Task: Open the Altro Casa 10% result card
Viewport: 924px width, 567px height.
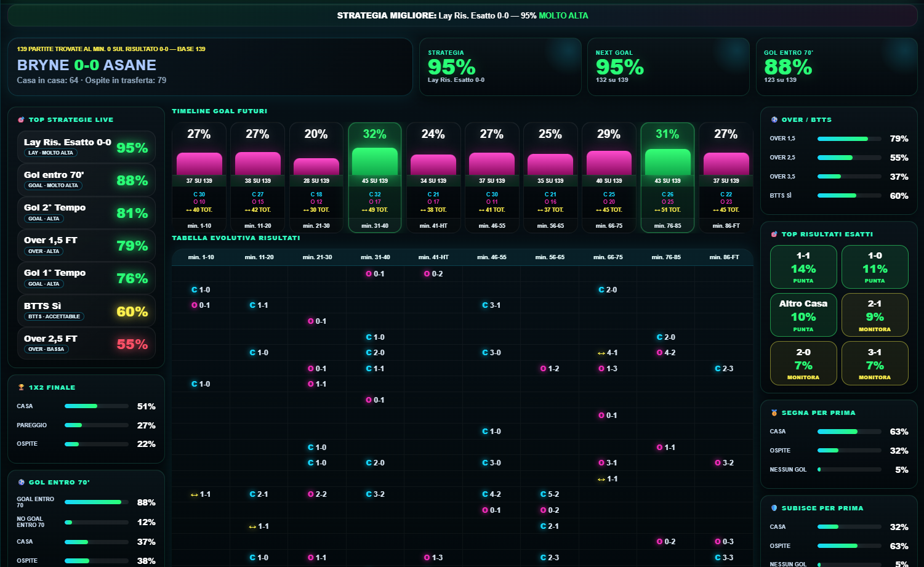Action: pos(803,315)
